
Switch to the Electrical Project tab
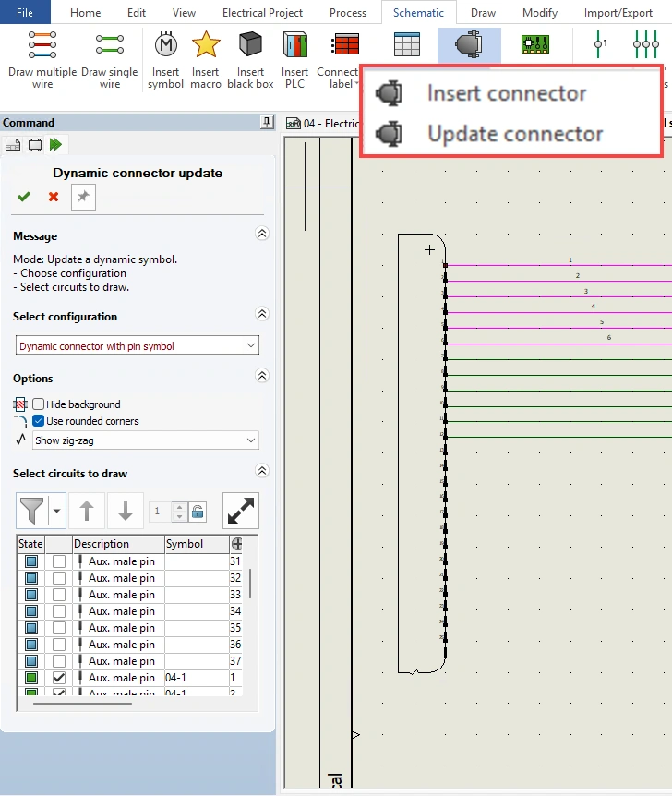(262, 13)
